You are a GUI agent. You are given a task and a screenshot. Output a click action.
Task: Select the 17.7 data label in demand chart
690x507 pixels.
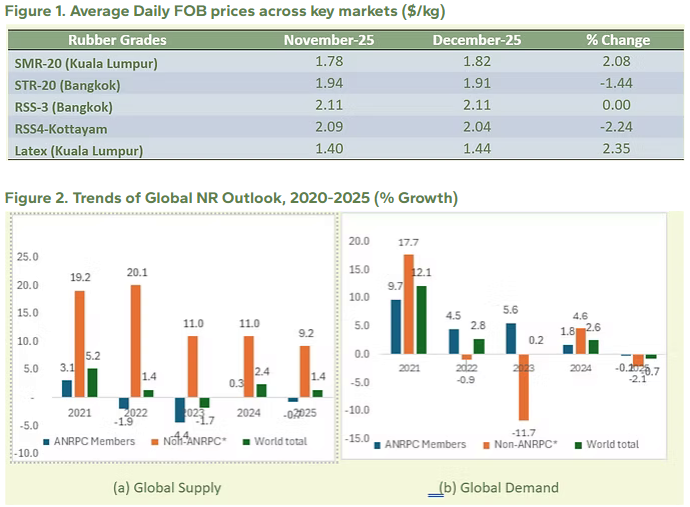(407, 243)
